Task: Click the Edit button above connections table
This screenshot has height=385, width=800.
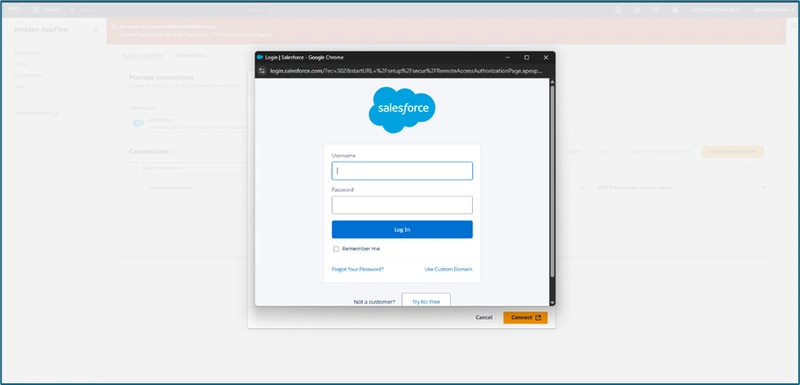Action: 605,151
